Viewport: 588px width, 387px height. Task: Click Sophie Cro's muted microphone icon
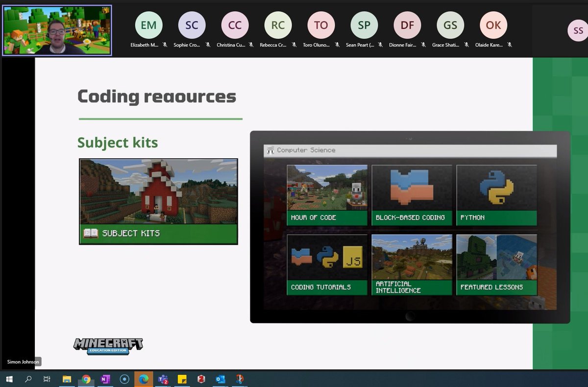click(208, 45)
